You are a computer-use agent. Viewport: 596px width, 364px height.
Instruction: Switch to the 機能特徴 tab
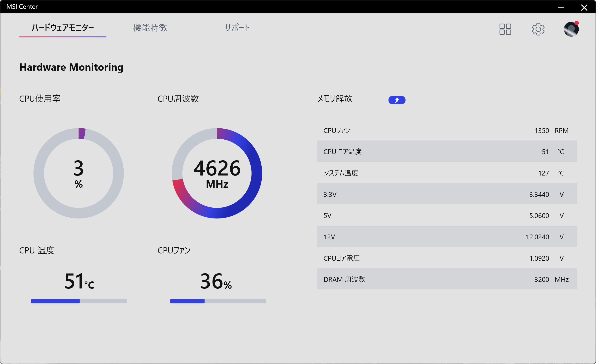pyautogui.click(x=150, y=28)
